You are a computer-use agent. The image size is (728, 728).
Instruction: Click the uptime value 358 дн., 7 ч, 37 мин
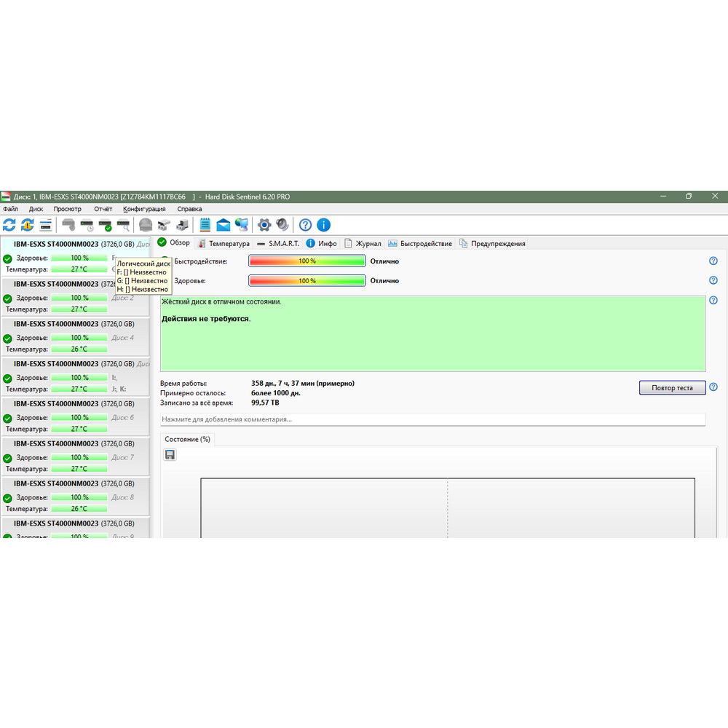point(303,384)
